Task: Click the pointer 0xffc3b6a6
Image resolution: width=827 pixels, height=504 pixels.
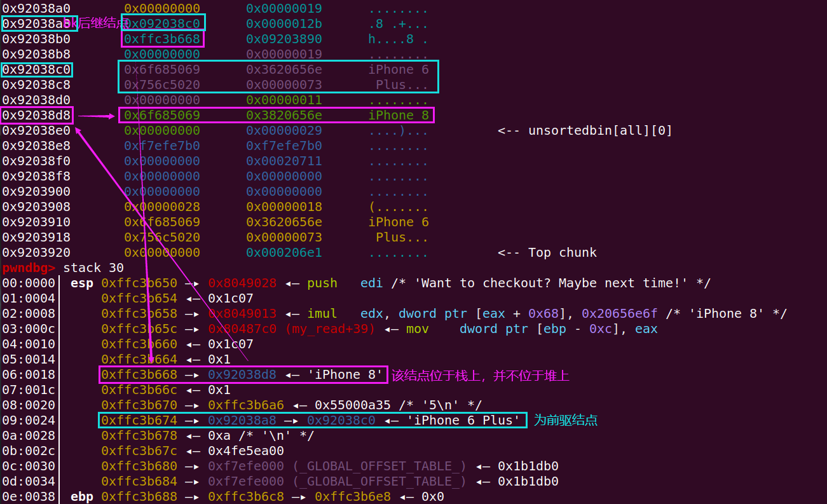Action: [x=246, y=405]
